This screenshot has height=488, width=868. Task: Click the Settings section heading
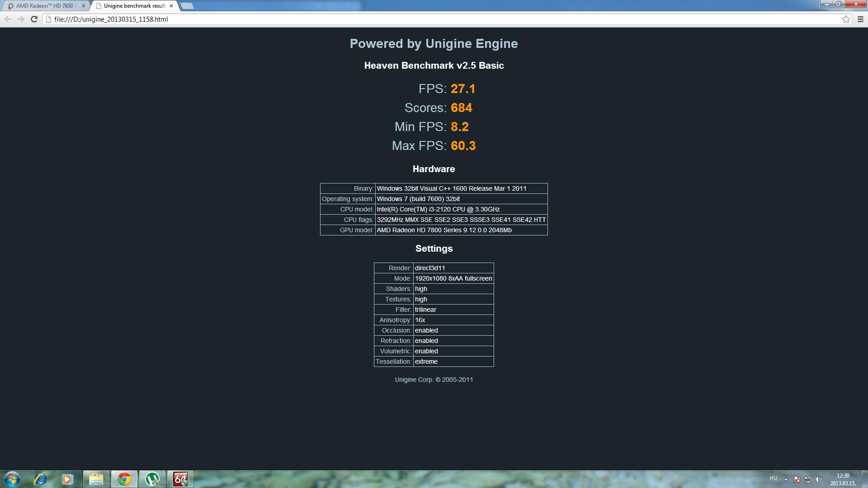[x=434, y=249]
